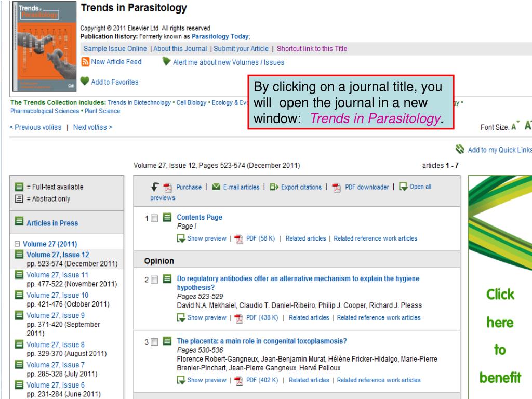Open 'Do regulatory antibodies offer' article title
The image size is (532, 399).
coord(298,283)
